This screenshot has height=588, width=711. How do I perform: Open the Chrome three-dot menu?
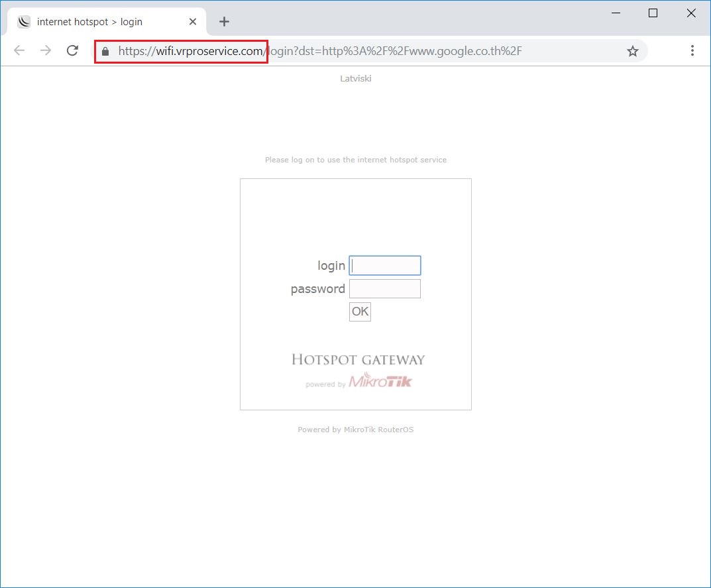coord(692,50)
